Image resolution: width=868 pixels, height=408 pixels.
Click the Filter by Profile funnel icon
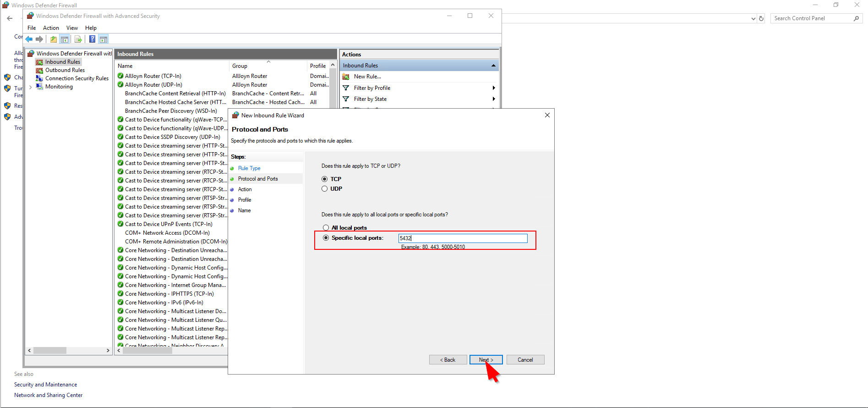coord(346,88)
